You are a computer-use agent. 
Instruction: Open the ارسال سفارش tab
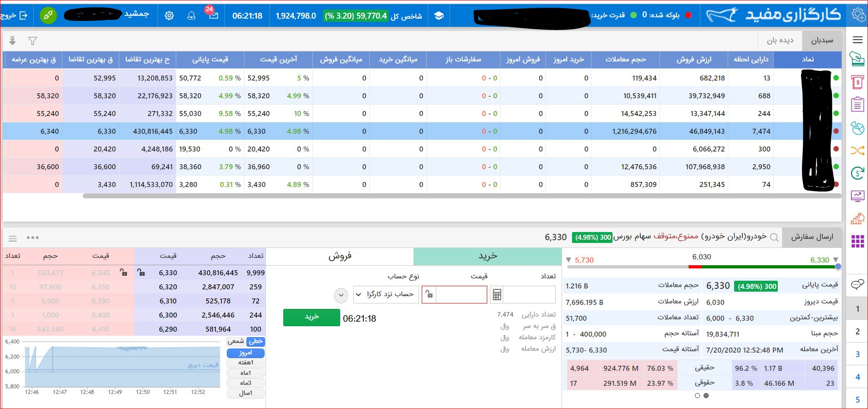[x=812, y=237]
